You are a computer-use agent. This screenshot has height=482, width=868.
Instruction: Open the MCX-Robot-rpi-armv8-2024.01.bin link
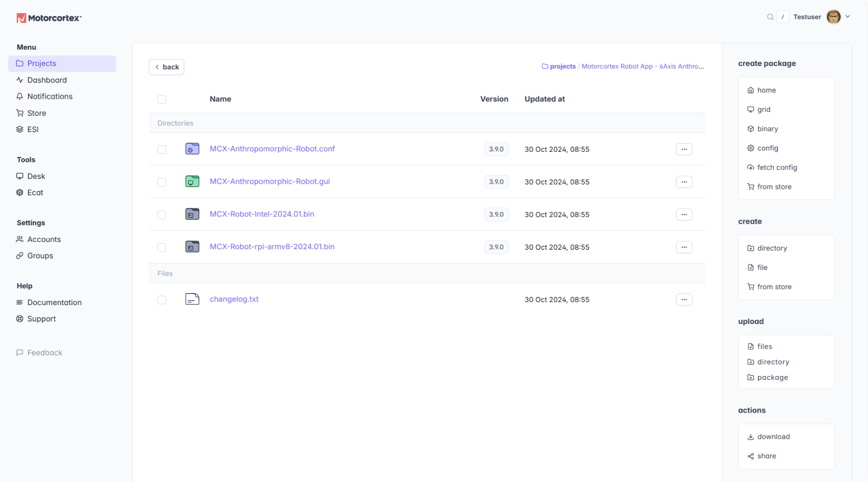pos(272,247)
